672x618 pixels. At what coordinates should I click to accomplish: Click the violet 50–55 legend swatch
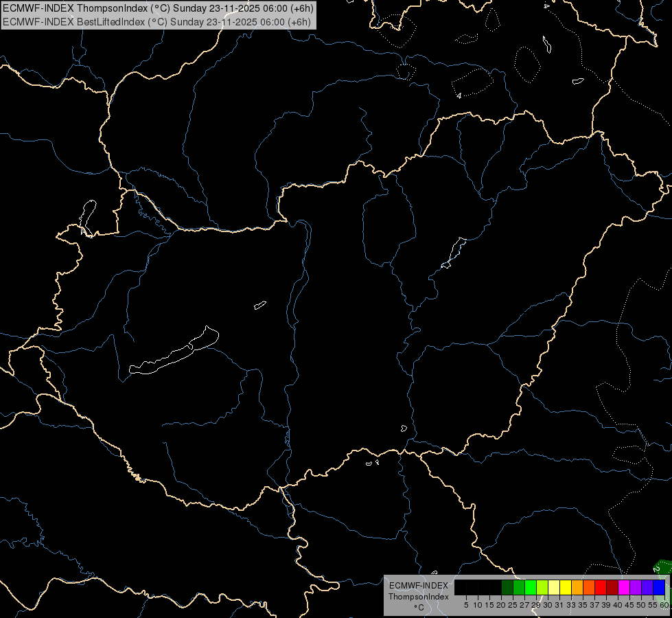pyautogui.click(x=647, y=587)
